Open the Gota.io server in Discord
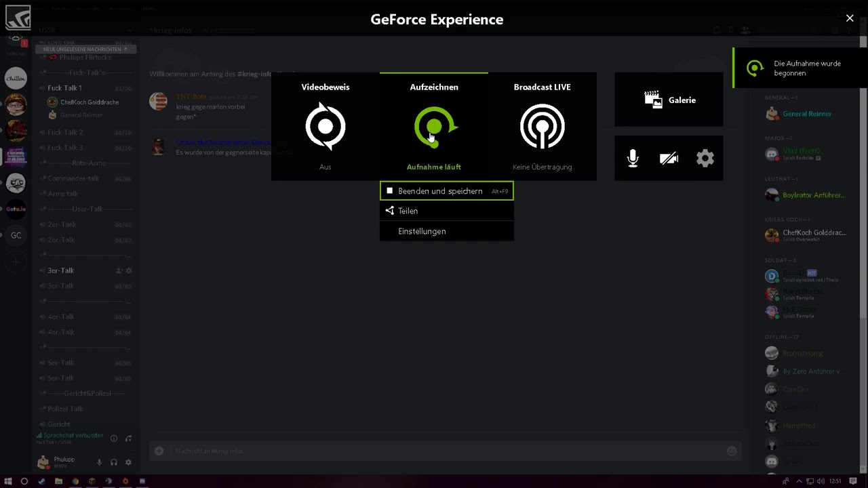Viewport: 868px width, 488px height. point(16,209)
